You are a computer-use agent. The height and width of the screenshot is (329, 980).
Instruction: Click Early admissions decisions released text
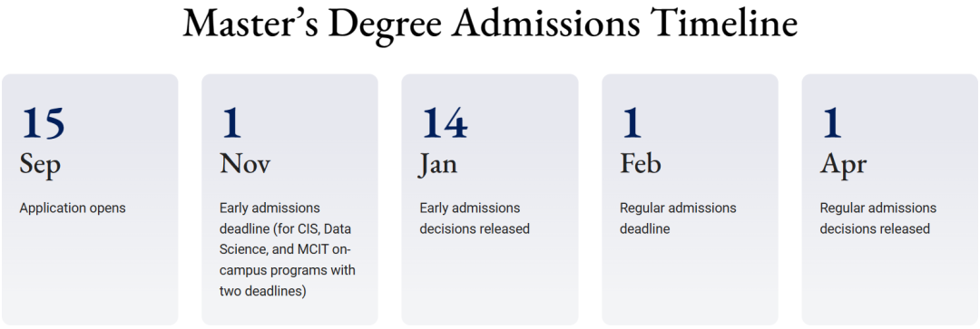(475, 218)
